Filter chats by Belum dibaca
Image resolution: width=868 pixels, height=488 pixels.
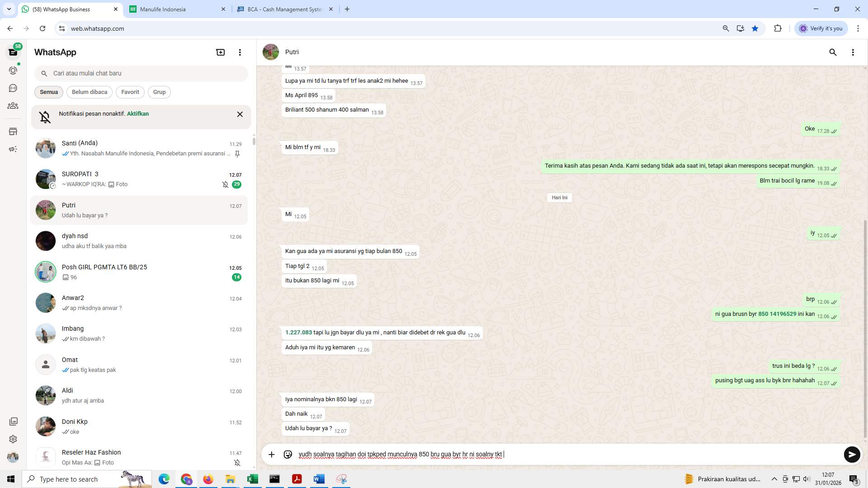[x=89, y=92]
